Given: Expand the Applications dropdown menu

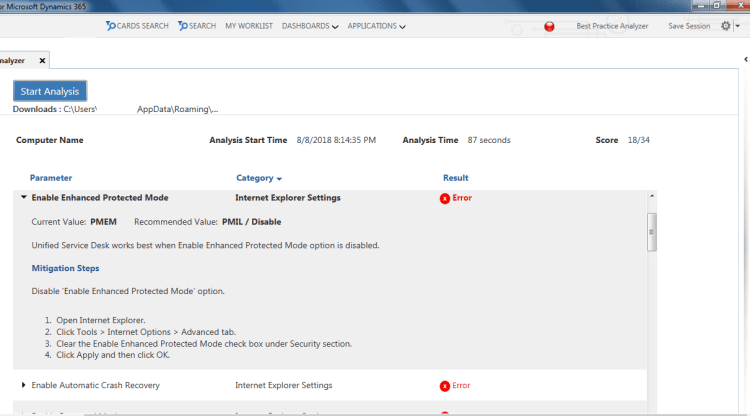Looking at the screenshot, I should 376,26.
